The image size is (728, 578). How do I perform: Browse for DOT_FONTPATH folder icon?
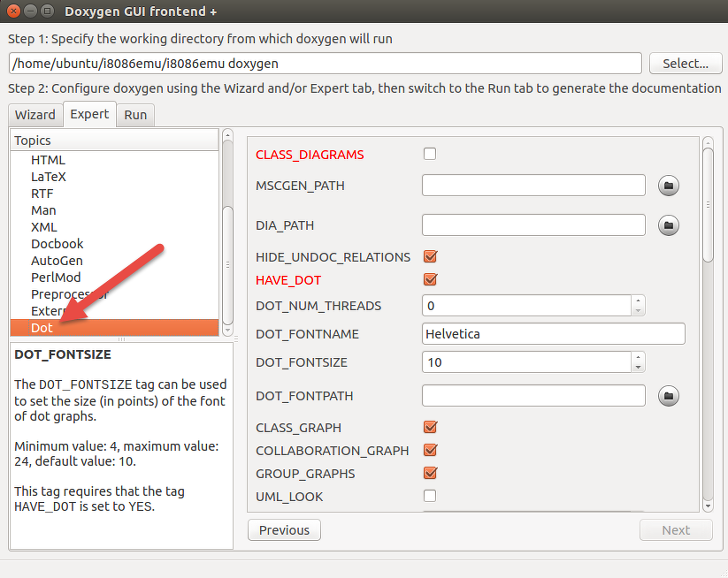click(669, 396)
